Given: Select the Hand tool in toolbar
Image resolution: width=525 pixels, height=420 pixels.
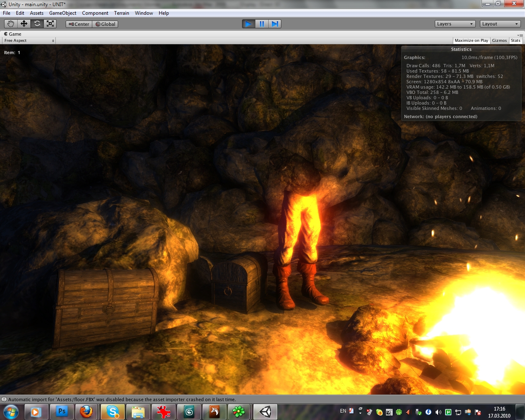Looking at the screenshot, I should (11, 24).
